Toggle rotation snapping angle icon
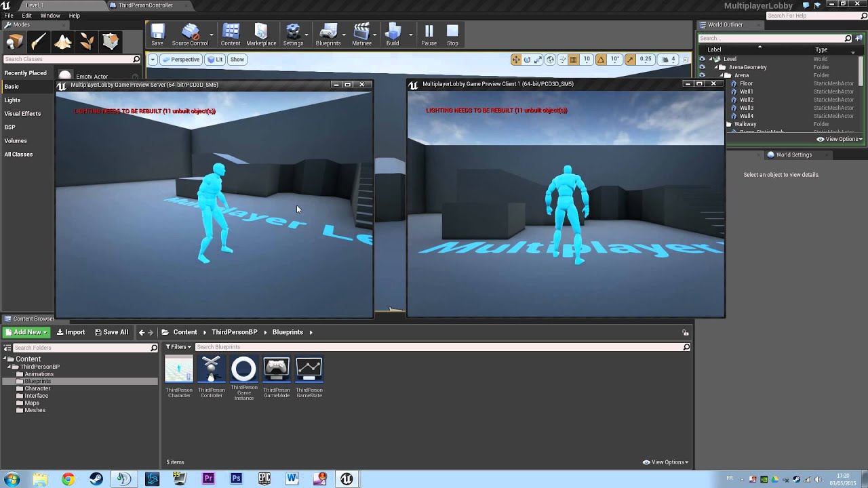The image size is (868, 488). [x=602, y=60]
